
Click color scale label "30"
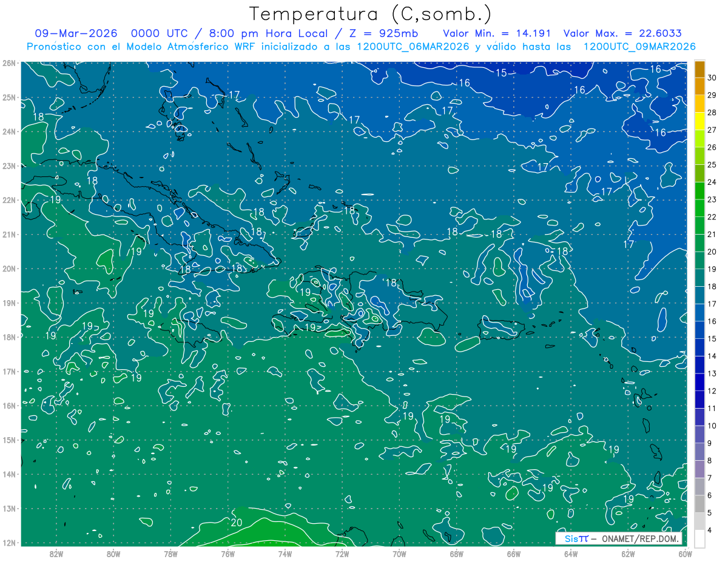pyautogui.click(x=712, y=77)
